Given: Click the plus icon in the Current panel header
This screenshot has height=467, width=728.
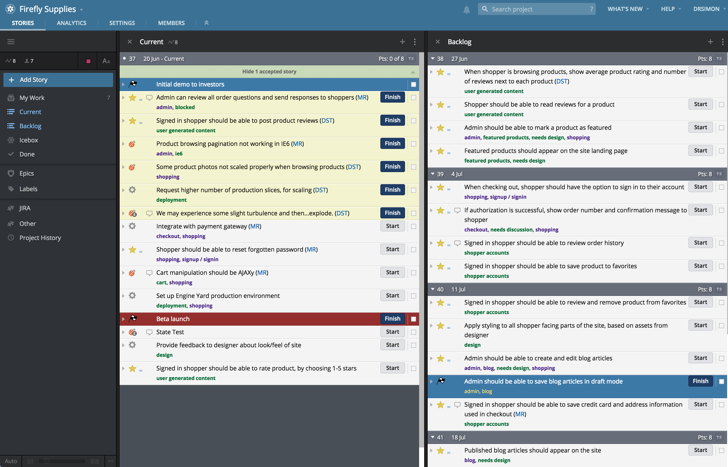Looking at the screenshot, I should (x=403, y=42).
